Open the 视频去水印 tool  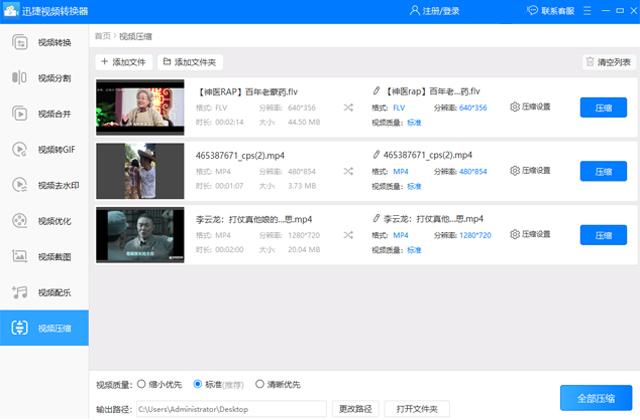click(43, 185)
